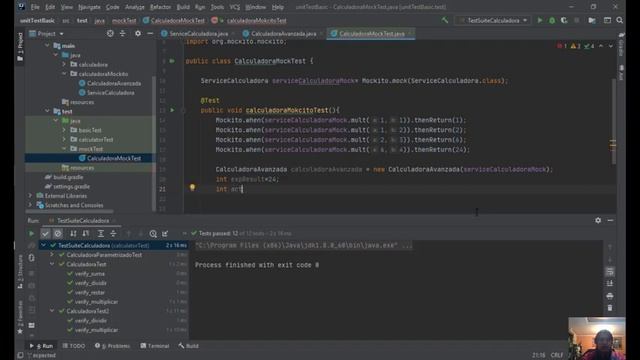The width and height of the screenshot is (640, 360).
Task: Toggle soft-wrap in console
Action: (610, 271)
